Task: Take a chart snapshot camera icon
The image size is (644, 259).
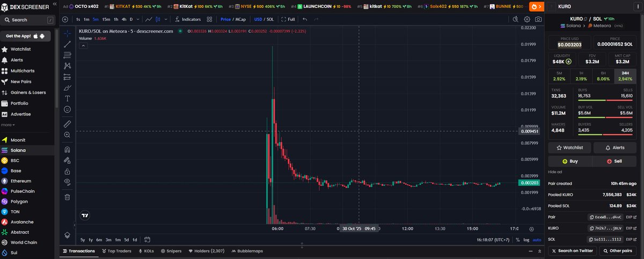Action: point(538,19)
